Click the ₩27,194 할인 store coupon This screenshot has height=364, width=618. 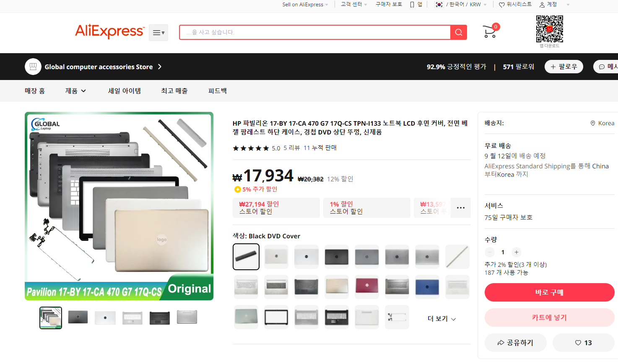(x=276, y=208)
